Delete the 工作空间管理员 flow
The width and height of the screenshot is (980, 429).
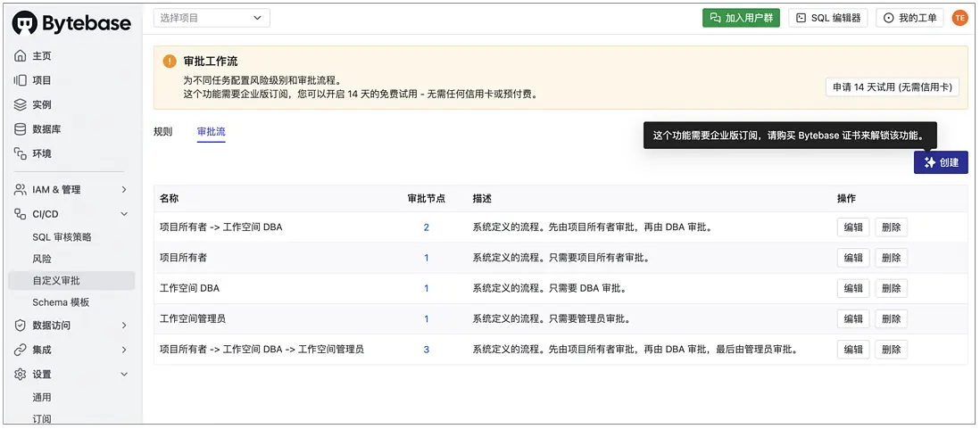pyautogui.click(x=892, y=319)
